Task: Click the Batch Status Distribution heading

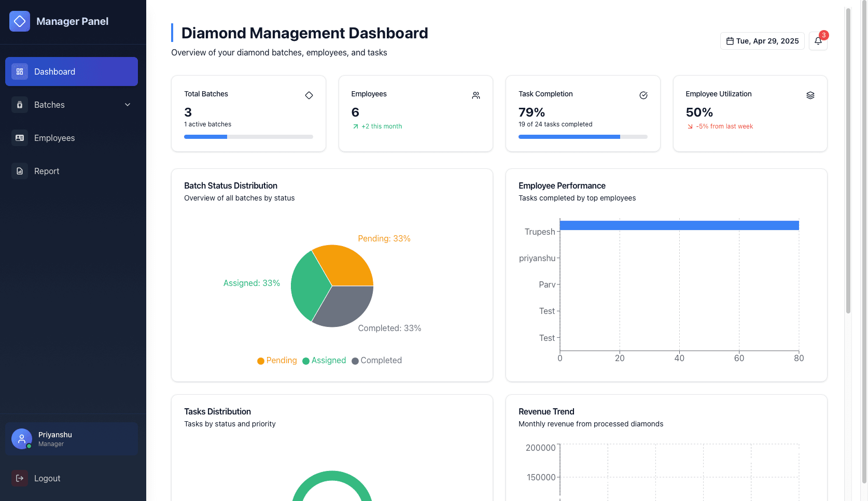Action: click(231, 185)
